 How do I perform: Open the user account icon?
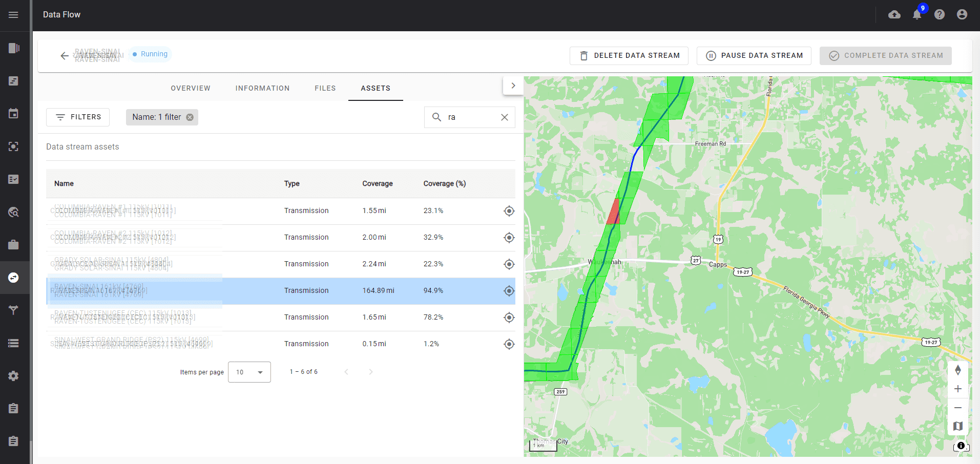point(962,14)
